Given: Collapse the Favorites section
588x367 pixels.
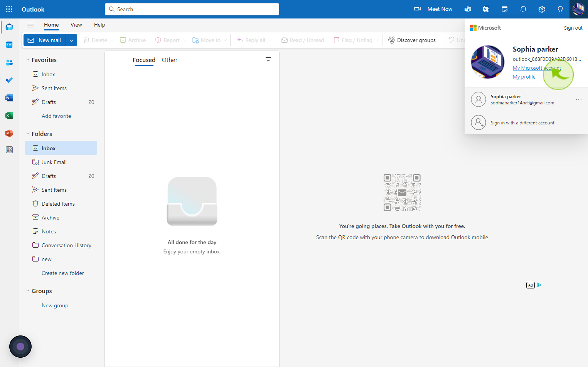Looking at the screenshot, I should tap(28, 60).
